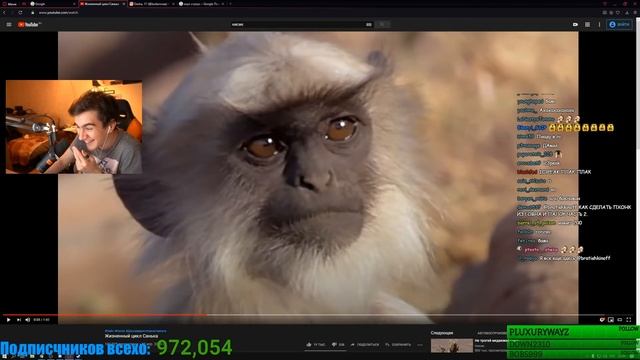Click the browser back arrow
This screenshot has width=640, height=360.
pos(5,13)
